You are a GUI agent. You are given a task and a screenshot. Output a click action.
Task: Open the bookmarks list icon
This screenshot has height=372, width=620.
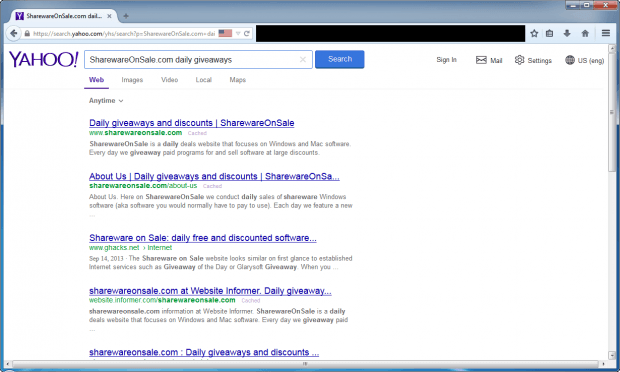(550, 34)
